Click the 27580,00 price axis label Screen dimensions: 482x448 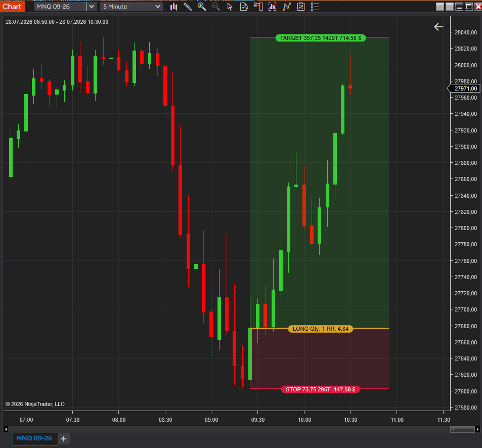[x=465, y=408]
